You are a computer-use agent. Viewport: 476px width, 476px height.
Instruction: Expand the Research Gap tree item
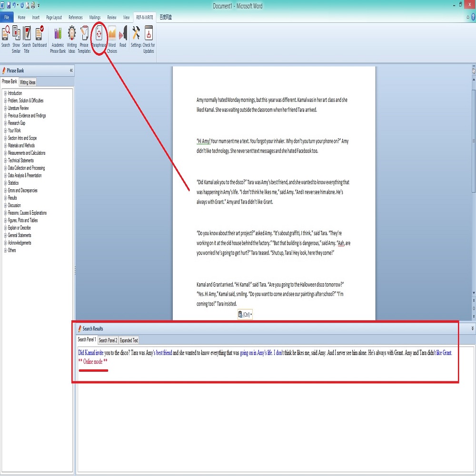tap(5, 123)
